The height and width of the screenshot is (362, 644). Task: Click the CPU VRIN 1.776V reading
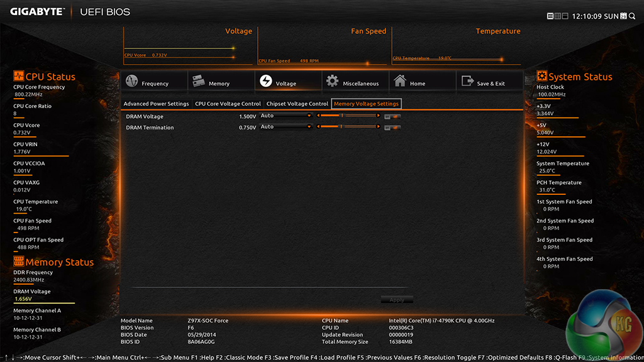click(x=22, y=152)
